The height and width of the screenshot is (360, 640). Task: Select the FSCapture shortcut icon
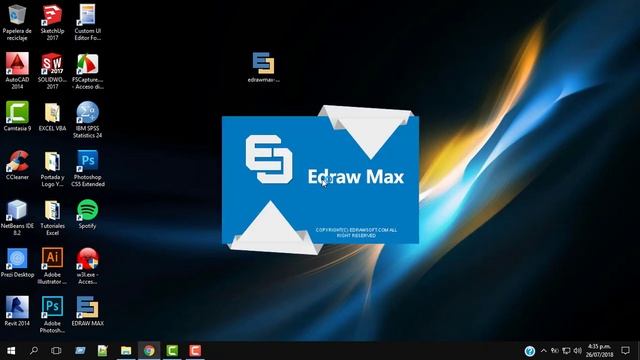click(x=87, y=71)
